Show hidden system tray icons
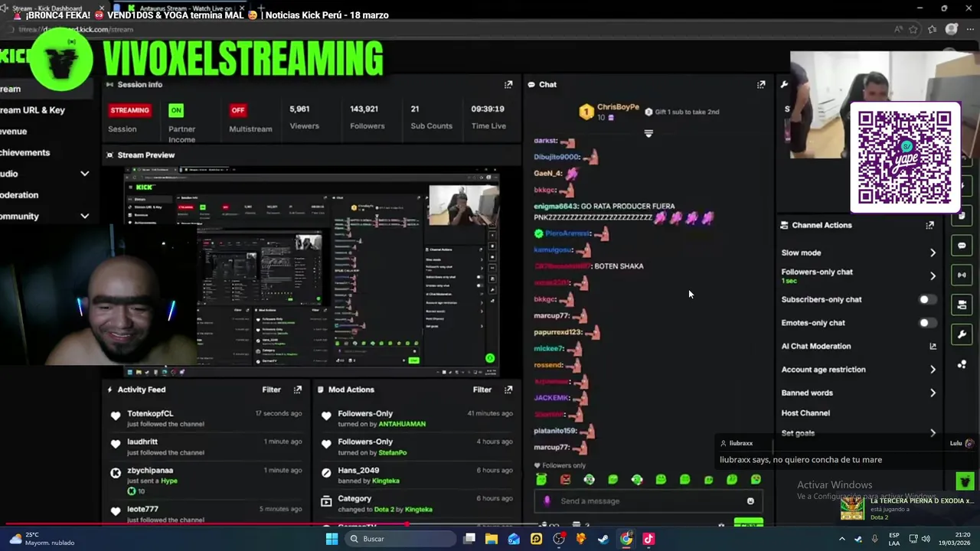Image resolution: width=980 pixels, height=551 pixels. pos(841,539)
